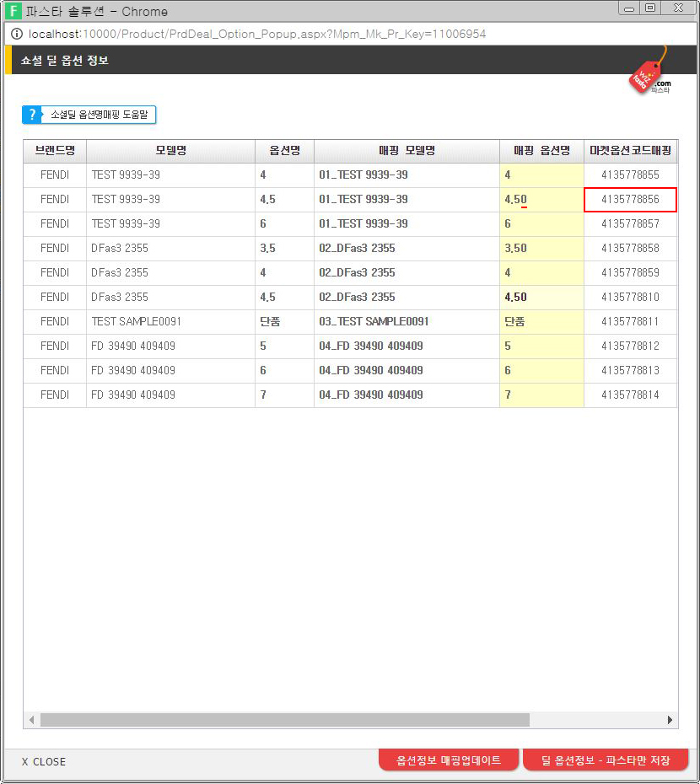Click the 3.50 mapping option field
Image resolution: width=700 pixels, height=784 pixels.
[x=541, y=249]
